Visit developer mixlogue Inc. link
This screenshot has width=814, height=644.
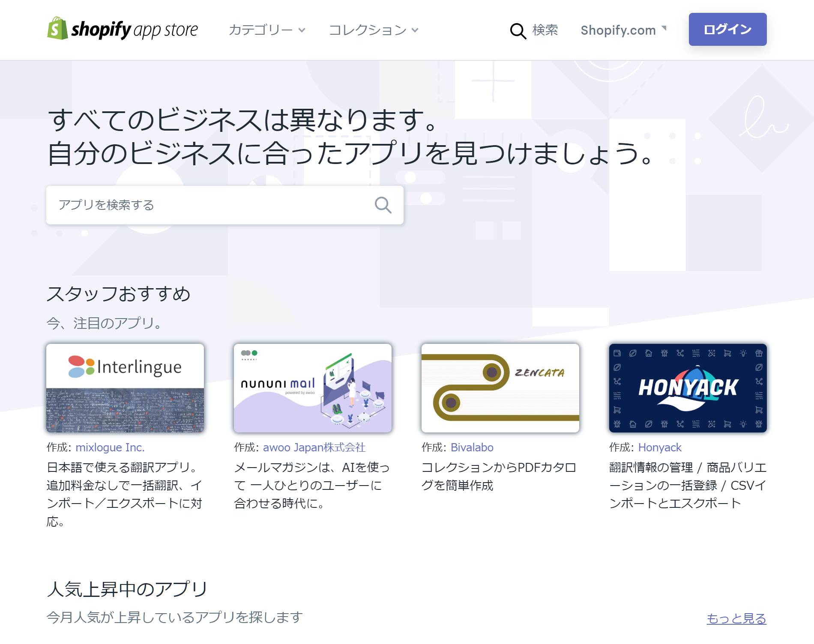point(110,447)
